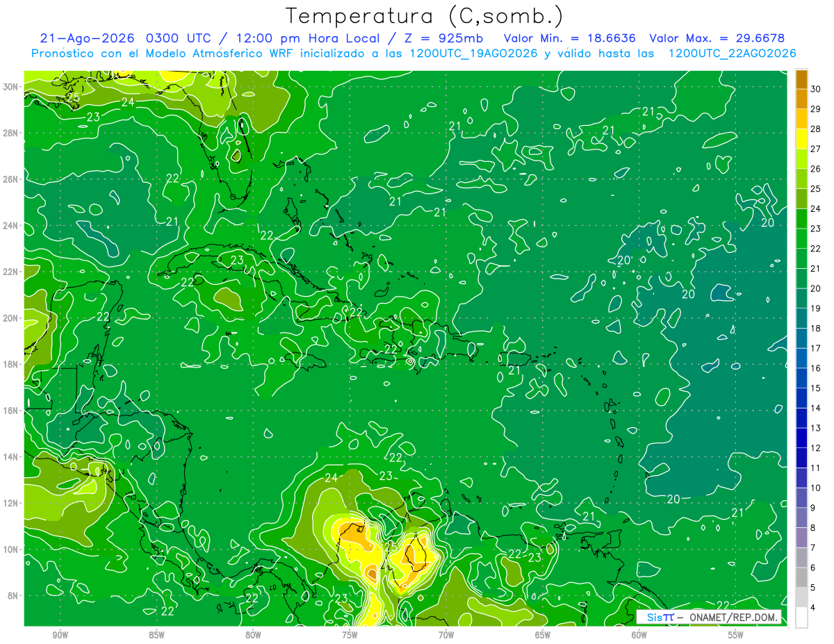This screenshot has width=834, height=644.
Task: Select the date text "21-Ago-2026 0300 UTC"
Action: [127, 38]
